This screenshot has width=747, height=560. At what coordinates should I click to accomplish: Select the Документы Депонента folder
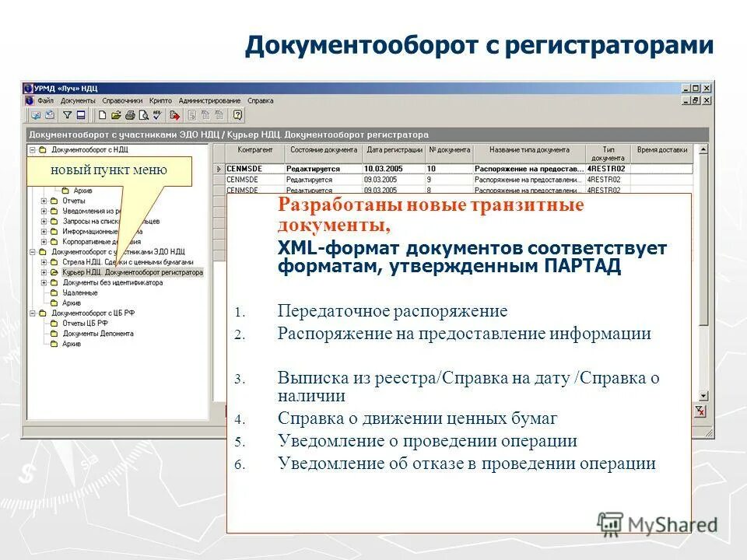[x=98, y=333]
